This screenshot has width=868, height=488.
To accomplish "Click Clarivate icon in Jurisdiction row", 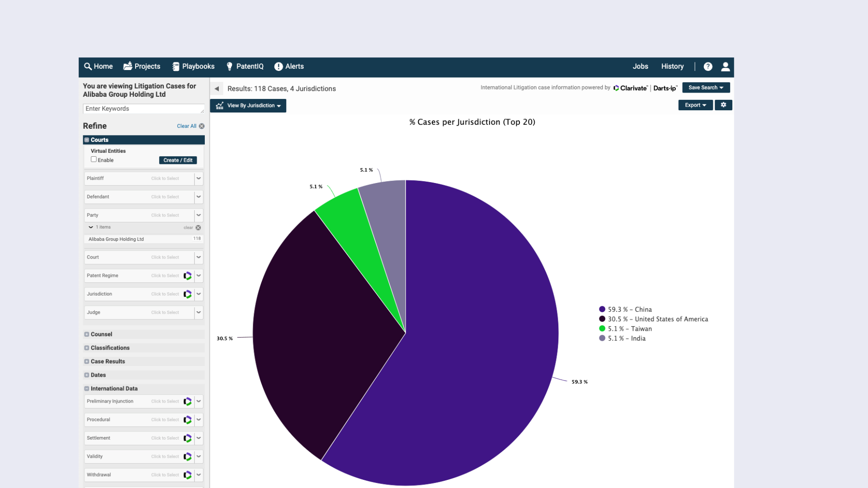I will (x=188, y=294).
